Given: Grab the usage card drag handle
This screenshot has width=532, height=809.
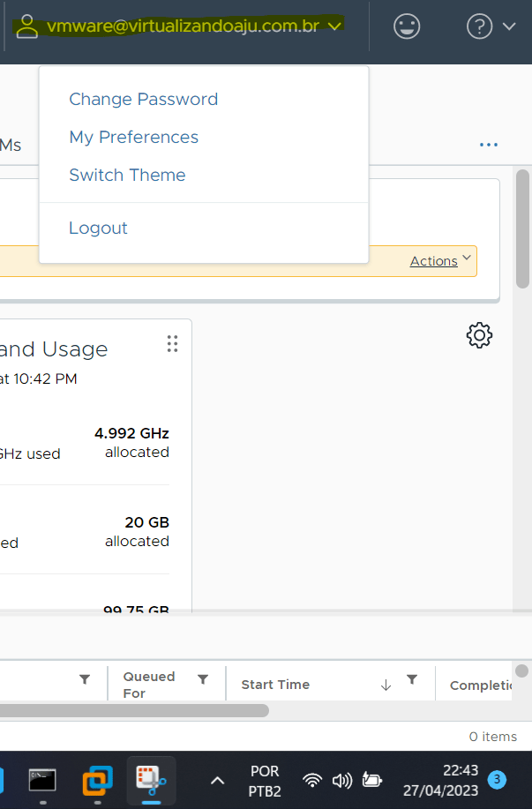Looking at the screenshot, I should click(172, 344).
